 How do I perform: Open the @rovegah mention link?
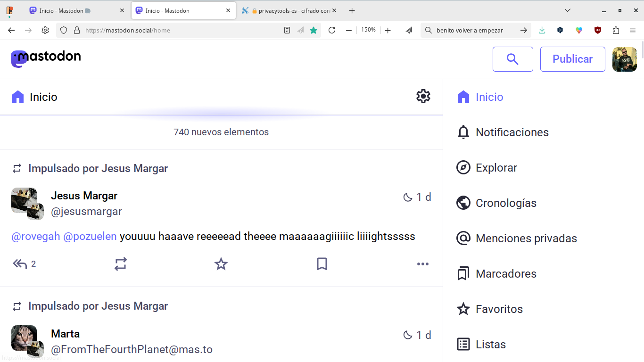pyautogui.click(x=36, y=236)
